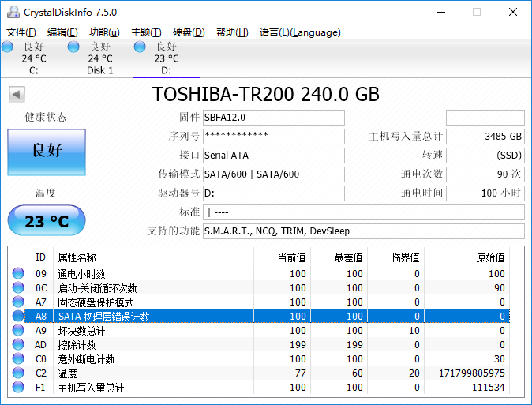
Task: Click the 标准 standard field
Action: [364, 212]
